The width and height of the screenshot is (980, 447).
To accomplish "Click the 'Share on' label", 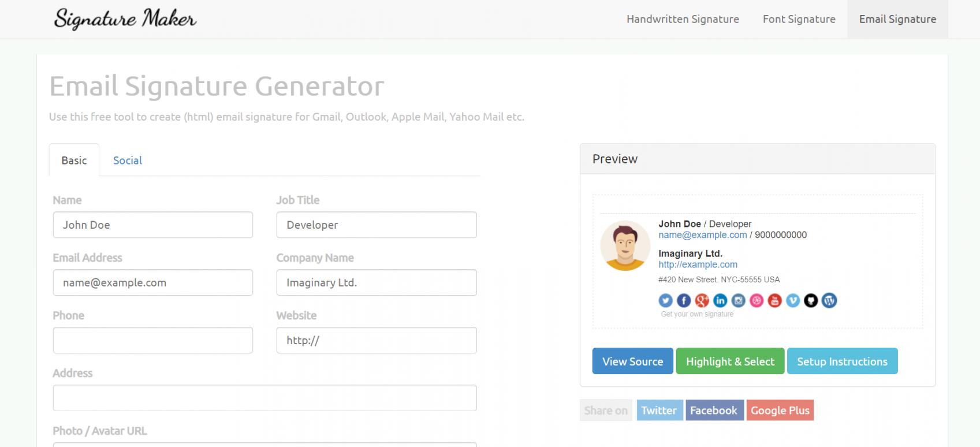I will pyautogui.click(x=606, y=410).
